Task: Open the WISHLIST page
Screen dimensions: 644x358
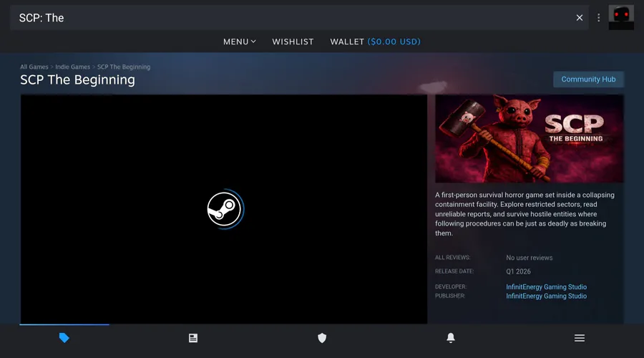Action: [x=293, y=42]
